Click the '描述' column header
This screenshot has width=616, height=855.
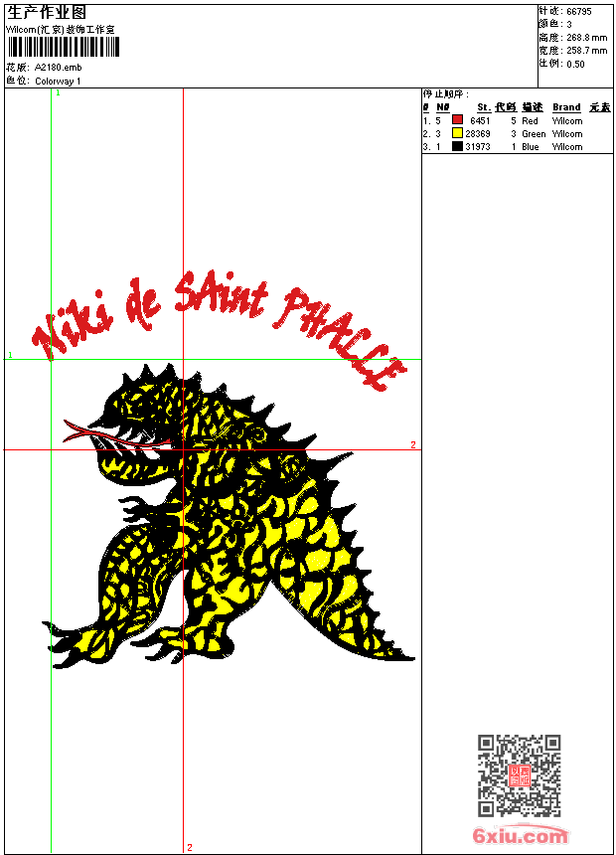click(533, 107)
